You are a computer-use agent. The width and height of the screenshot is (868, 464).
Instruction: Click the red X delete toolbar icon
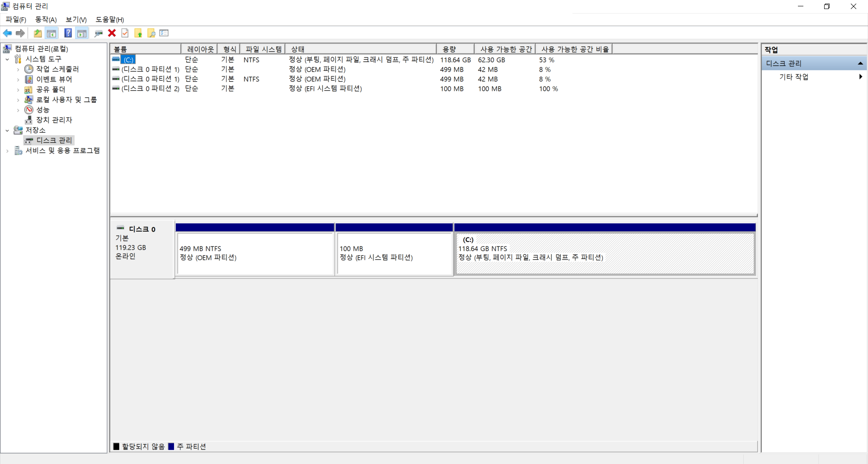pyautogui.click(x=112, y=33)
